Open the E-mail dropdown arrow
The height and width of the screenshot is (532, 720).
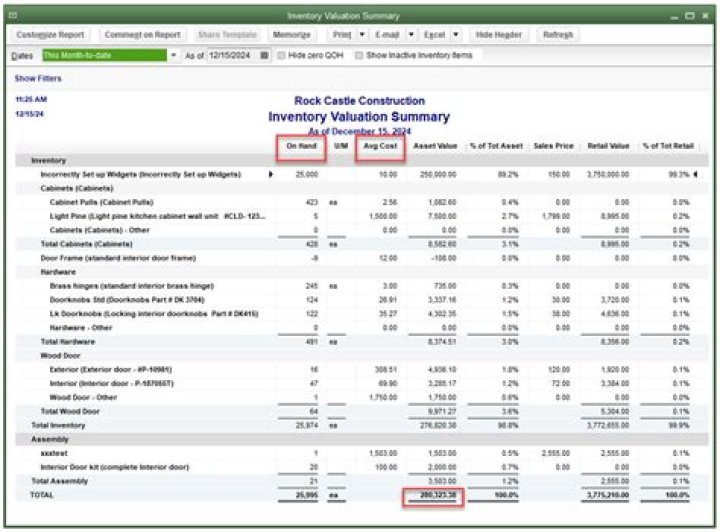tap(411, 35)
